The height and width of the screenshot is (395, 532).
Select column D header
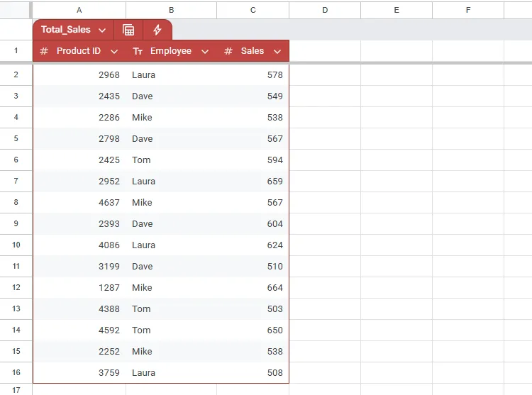[x=325, y=10]
